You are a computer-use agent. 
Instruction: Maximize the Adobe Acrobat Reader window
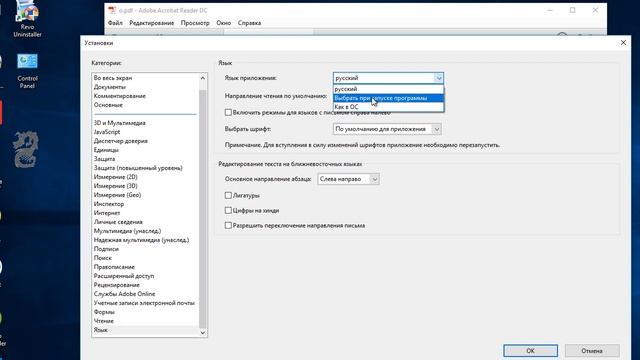572,10
